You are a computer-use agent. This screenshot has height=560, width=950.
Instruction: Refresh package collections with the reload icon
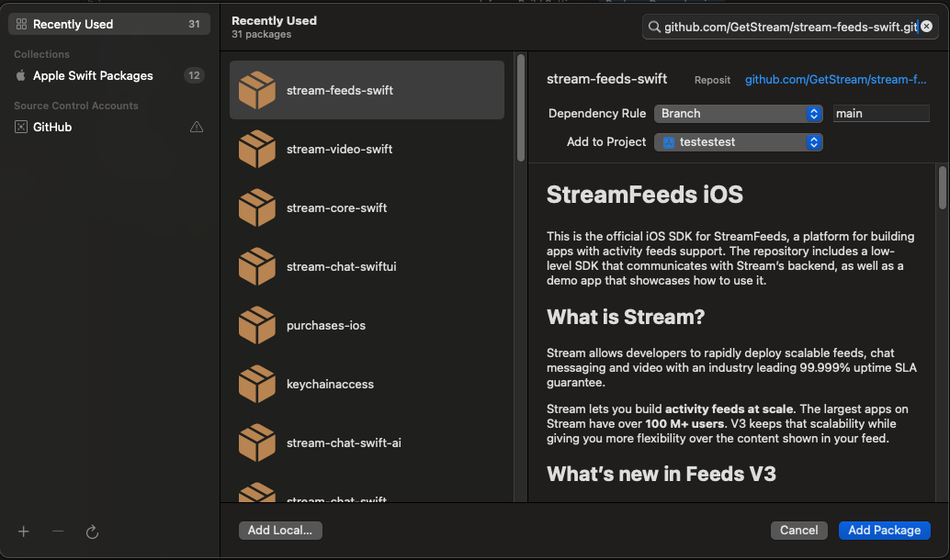(x=91, y=532)
